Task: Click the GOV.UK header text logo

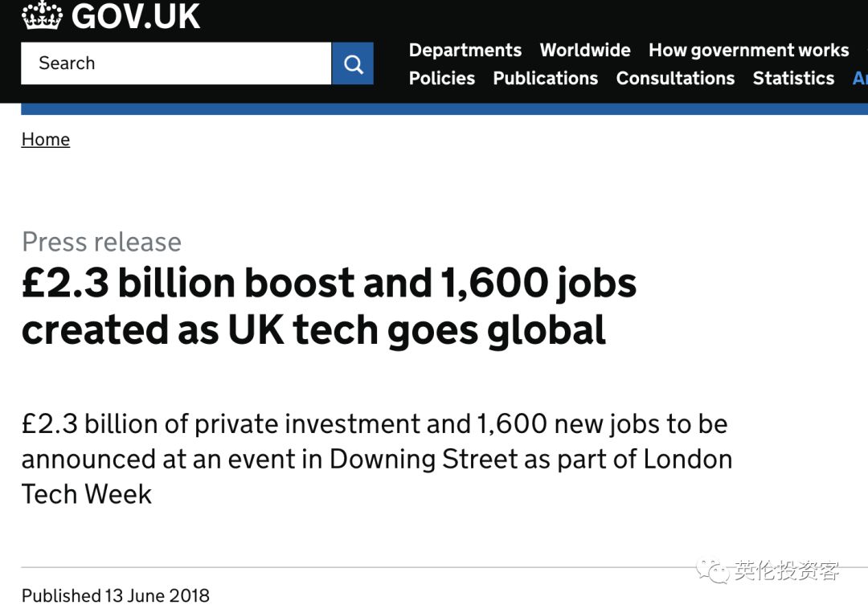Action: click(x=136, y=16)
